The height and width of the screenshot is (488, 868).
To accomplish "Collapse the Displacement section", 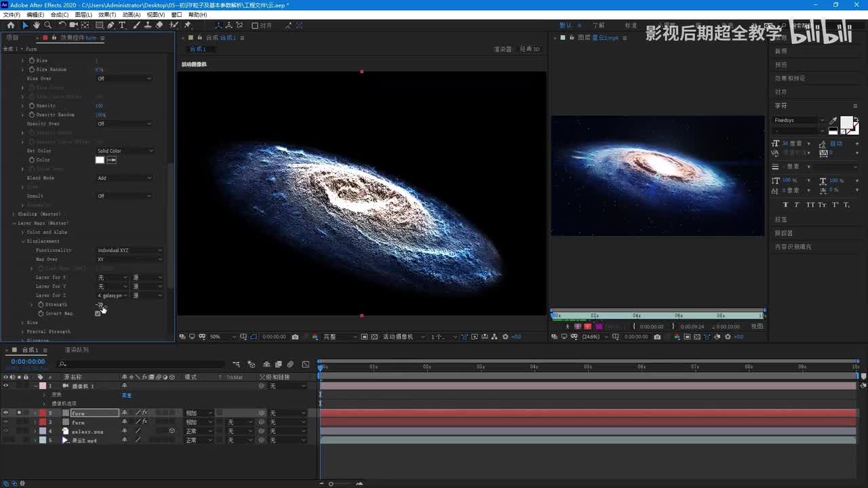I will click(22, 241).
